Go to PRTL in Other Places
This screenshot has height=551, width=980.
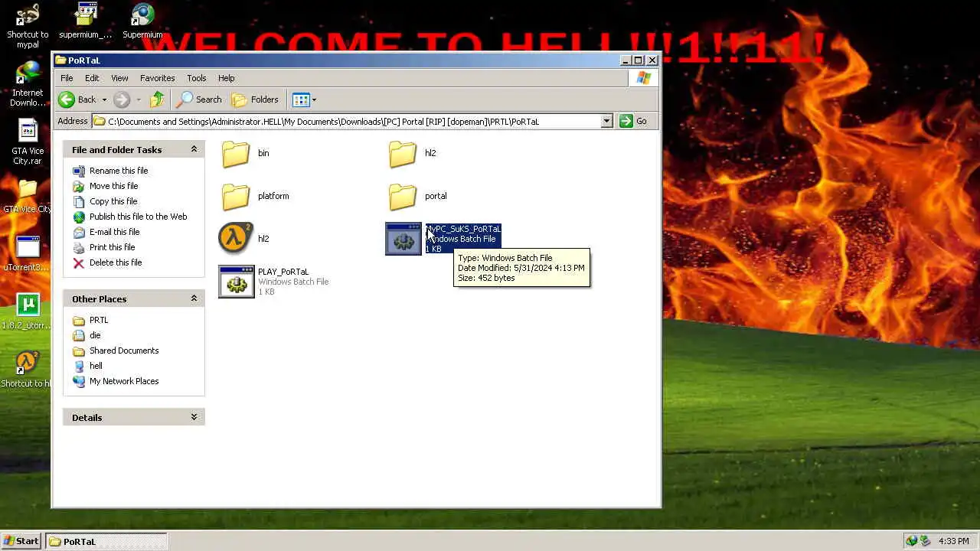(x=99, y=320)
